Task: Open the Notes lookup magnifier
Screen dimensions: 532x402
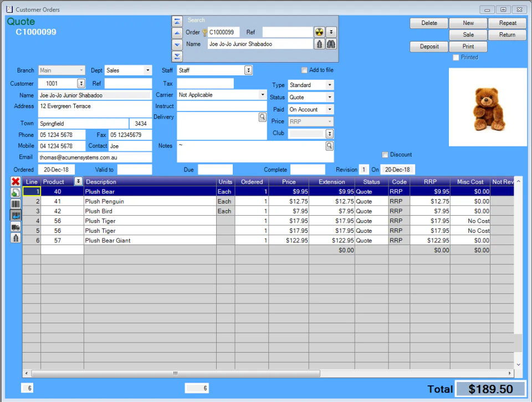Action: (328, 146)
